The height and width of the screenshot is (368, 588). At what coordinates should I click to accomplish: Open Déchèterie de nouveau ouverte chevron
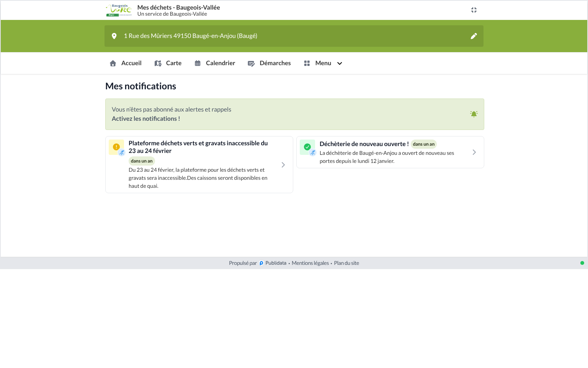point(474,152)
